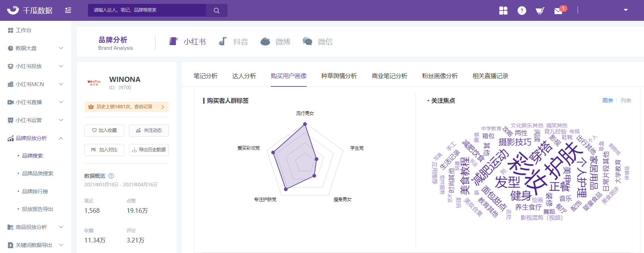This screenshot has height=253, width=644.
Task: Click the 微博 platform icon
Action: pyautogui.click(x=265, y=42)
